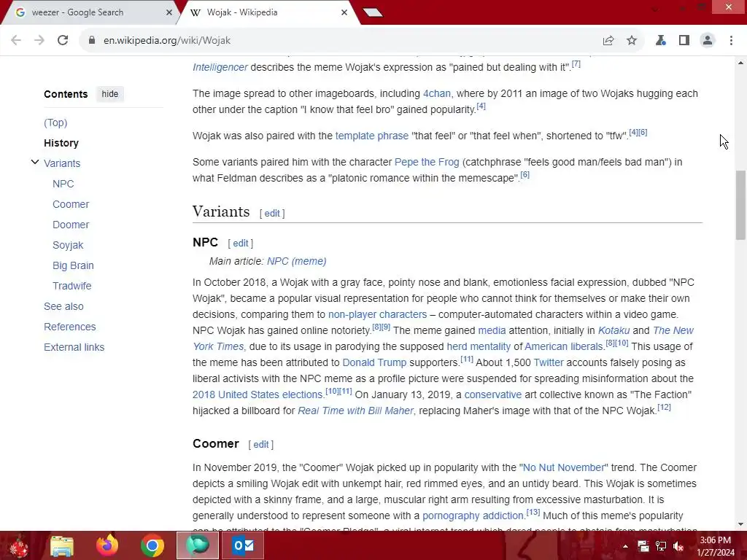Open the Donald Trump link
The image size is (747, 560).
374,362
